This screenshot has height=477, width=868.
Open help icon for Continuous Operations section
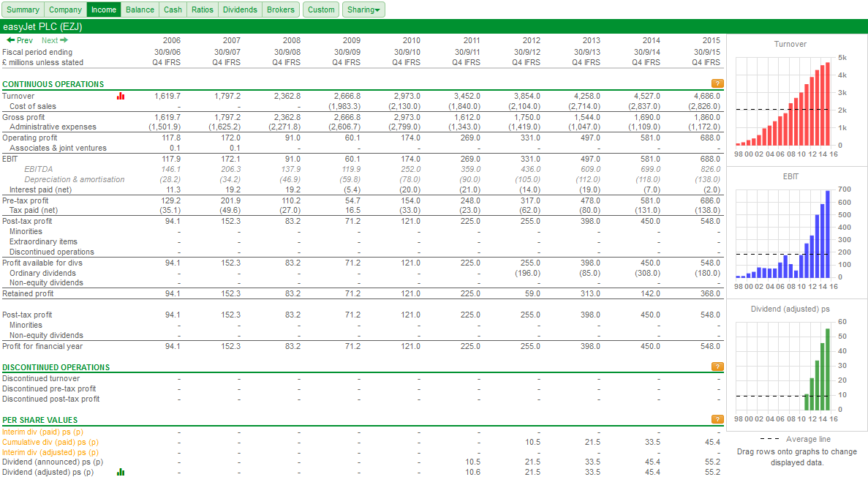(717, 83)
